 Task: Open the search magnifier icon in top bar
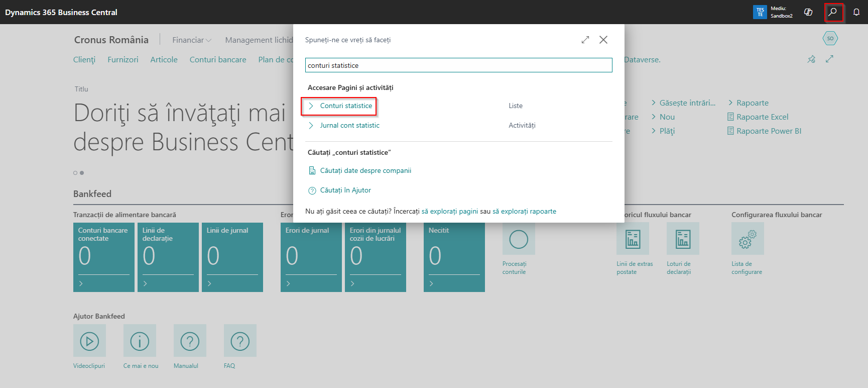[833, 12]
